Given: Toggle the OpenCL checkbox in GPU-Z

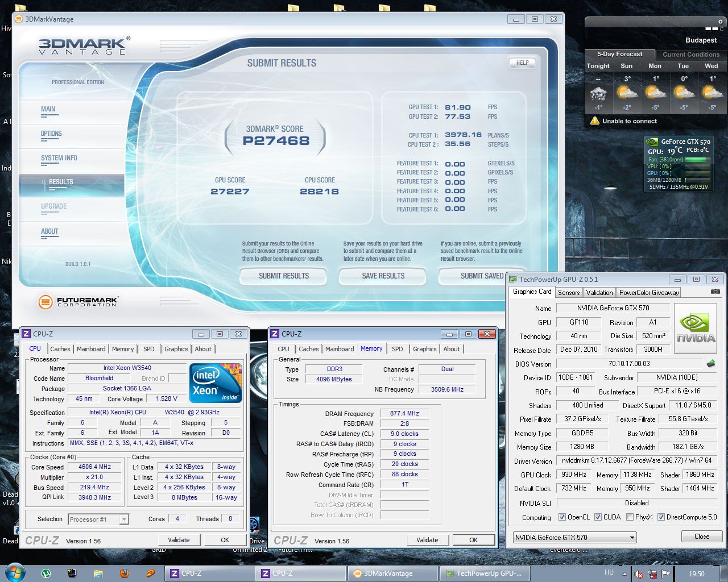Looking at the screenshot, I should pos(562,517).
